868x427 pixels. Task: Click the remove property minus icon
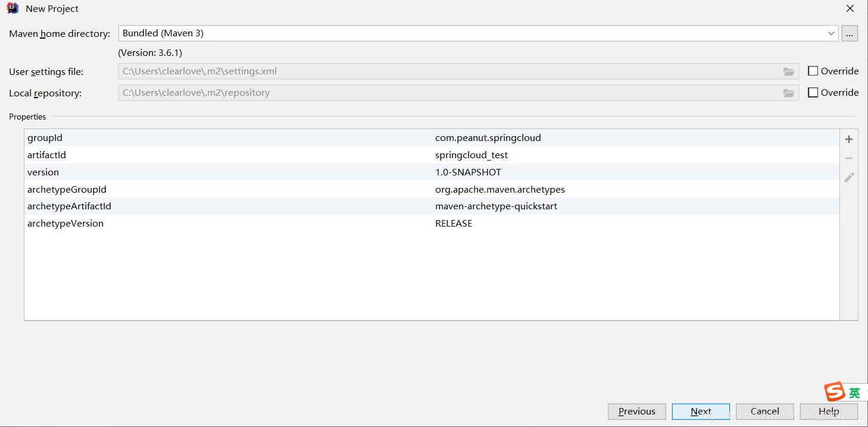[849, 158]
